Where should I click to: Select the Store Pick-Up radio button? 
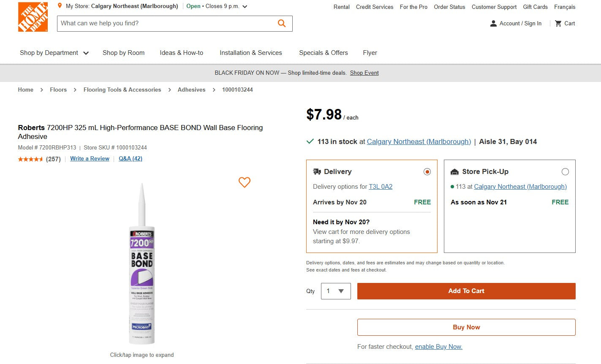click(566, 171)
